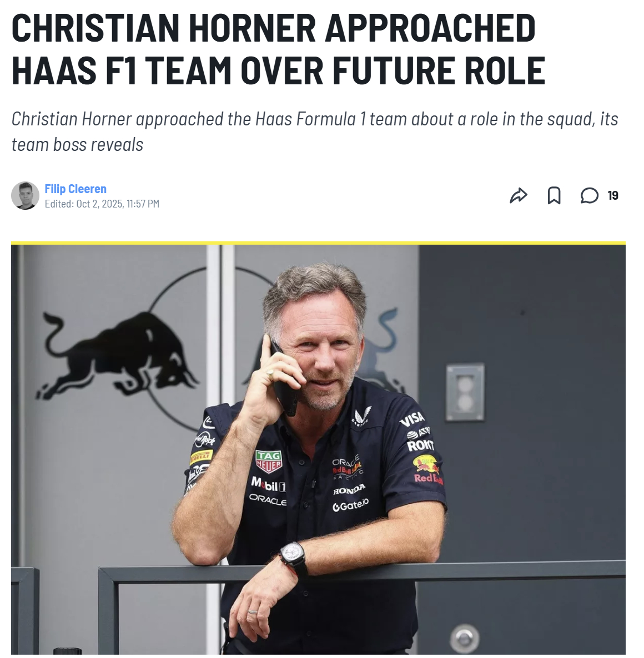The image size is (644, 658).
Task: Click the VISA logo on sleeve
Action: point(412,419)
